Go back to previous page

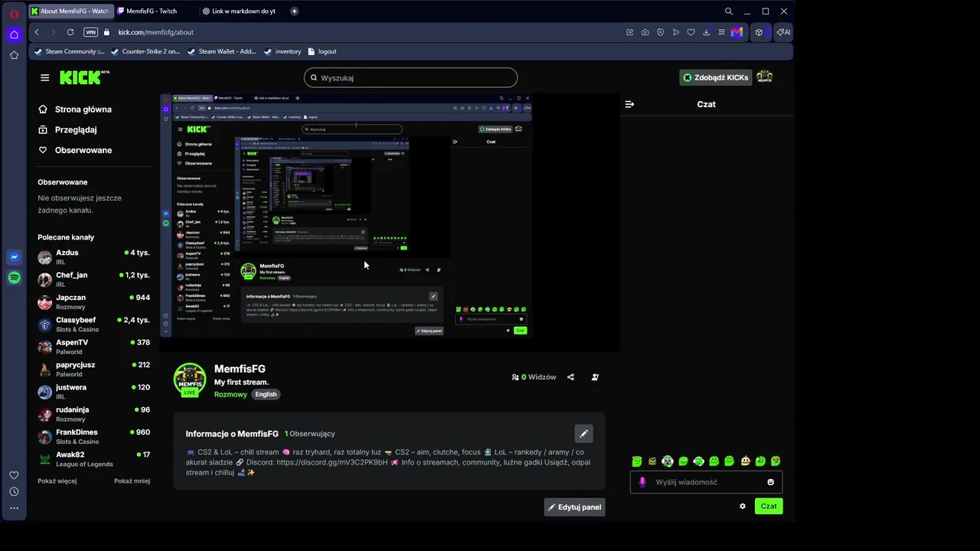(37, 32)
